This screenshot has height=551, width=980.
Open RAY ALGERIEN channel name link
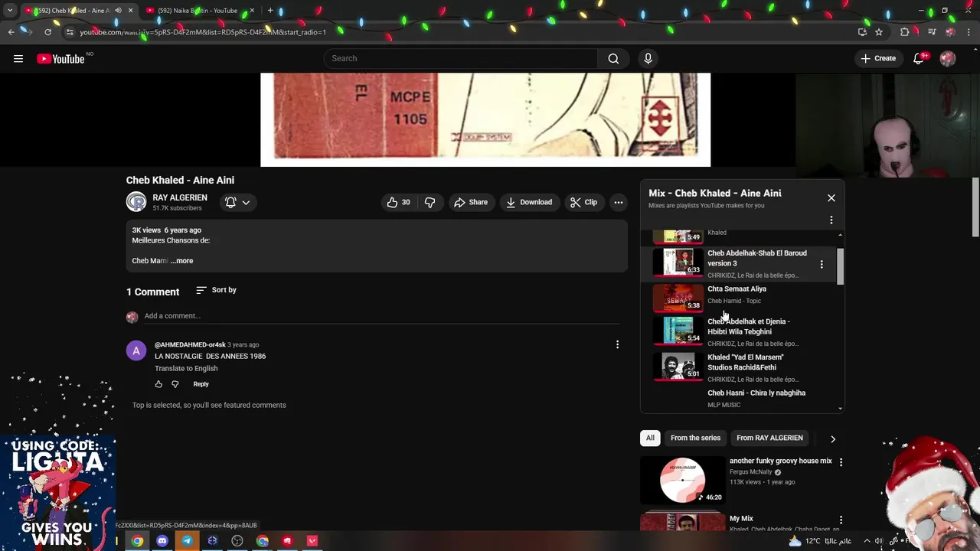(x=180, y=197)
